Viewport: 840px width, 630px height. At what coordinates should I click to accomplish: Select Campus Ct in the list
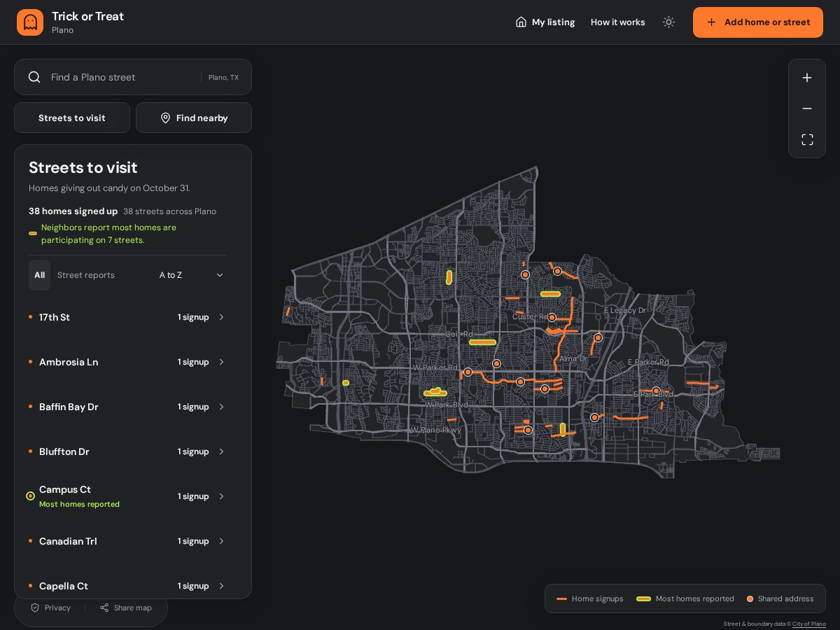[x=127, y=496]
